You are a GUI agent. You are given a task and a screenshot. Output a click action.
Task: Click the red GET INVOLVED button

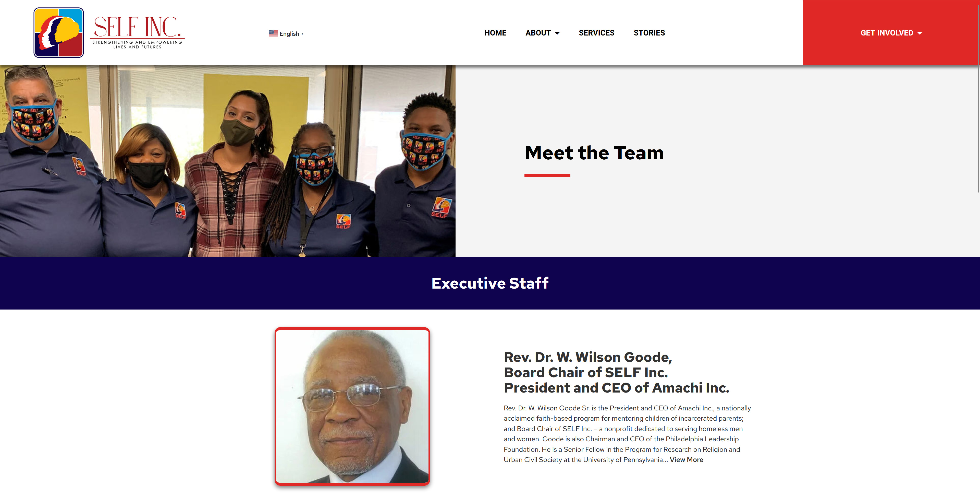click(891, 33)
